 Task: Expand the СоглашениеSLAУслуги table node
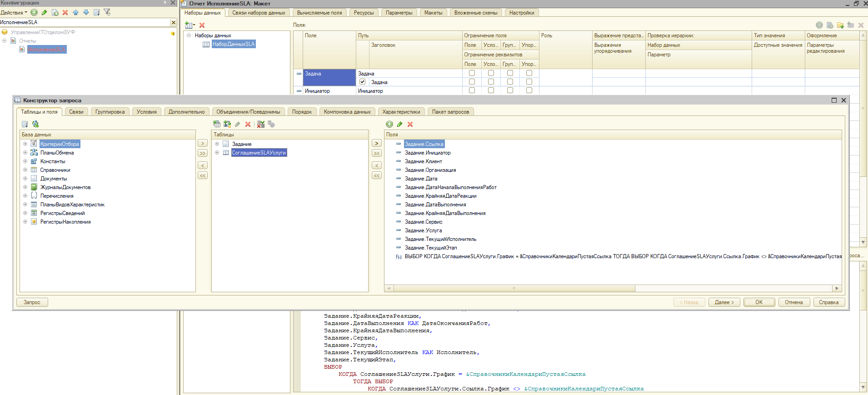pyautogui.click(x=217, y=153)
